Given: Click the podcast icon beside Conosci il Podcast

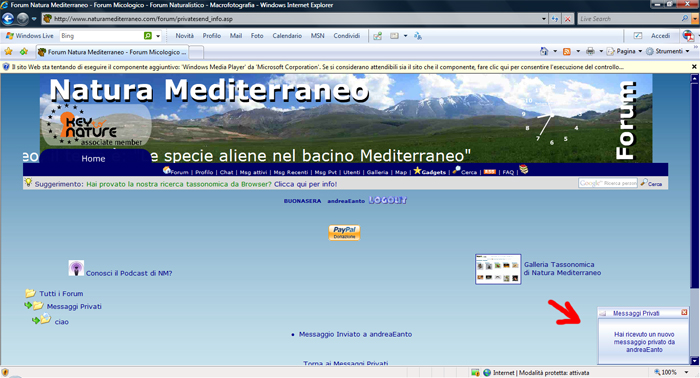Looking at the screenshot, I should [x=76, y=268].
